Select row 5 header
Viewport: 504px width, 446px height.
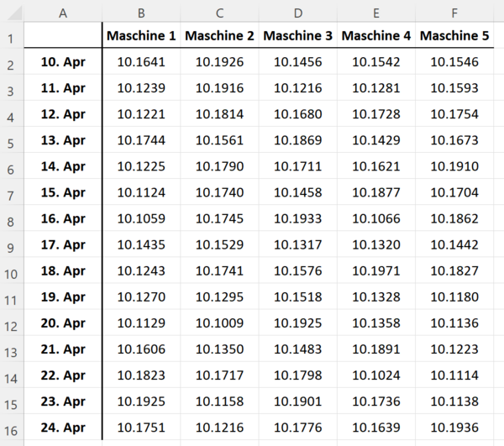tap(11, 139)
